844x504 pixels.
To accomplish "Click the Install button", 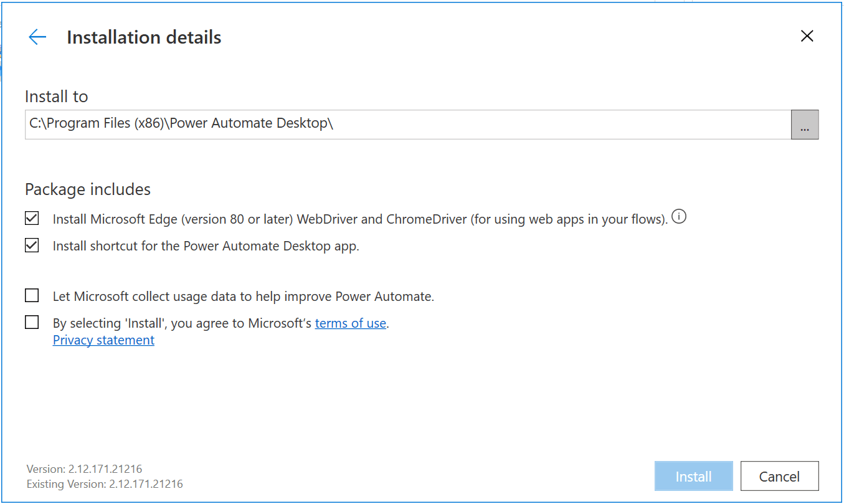I will [x=693, y=477].
